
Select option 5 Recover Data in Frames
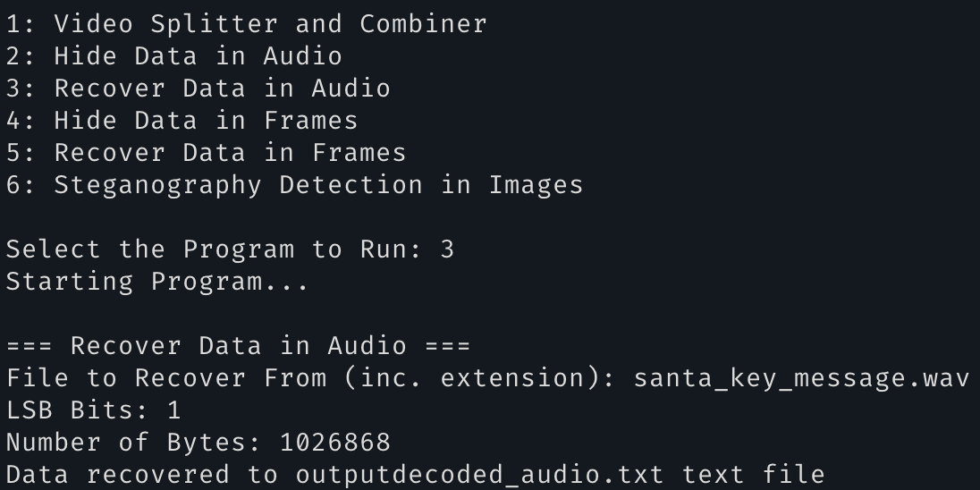(x=207, y=153)
